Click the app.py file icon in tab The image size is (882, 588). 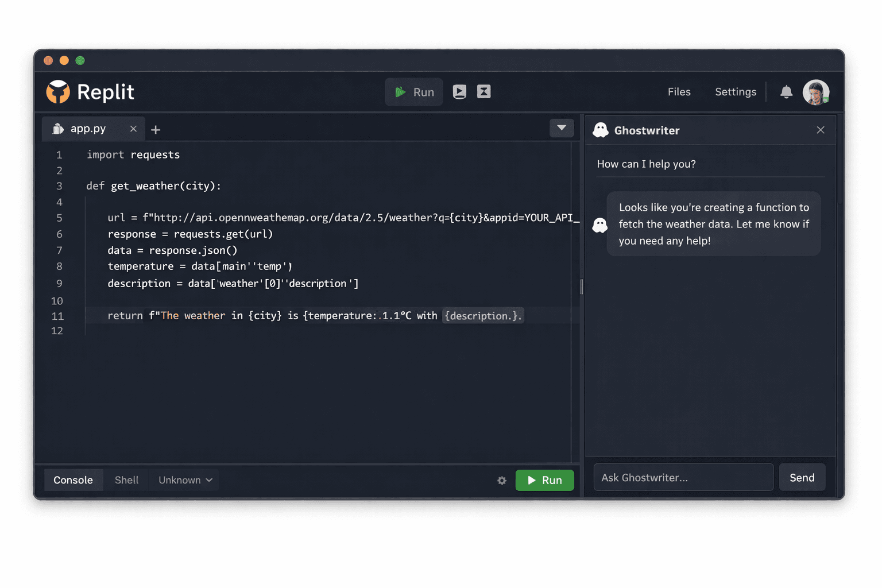pyautogui.click(x=58, y=129)
